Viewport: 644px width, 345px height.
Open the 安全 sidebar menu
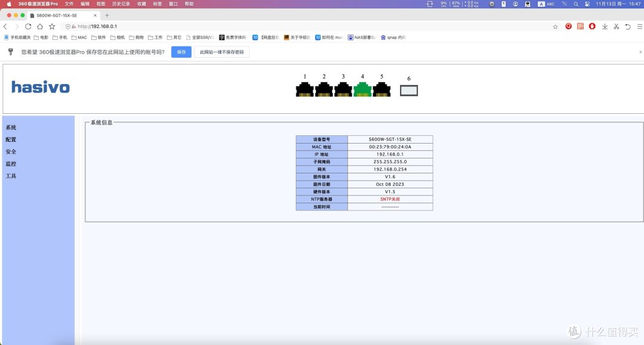pyautogui.click(x=11, y=152)
